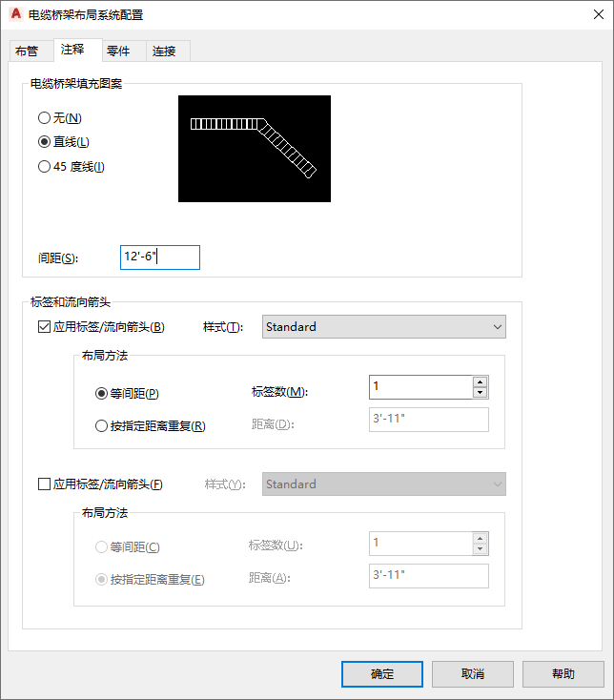Image resolution: width=614 pixels, height=700 pixels.
Task: Open the 样式(Y) Standard dropdown
Action: [383, 484]
